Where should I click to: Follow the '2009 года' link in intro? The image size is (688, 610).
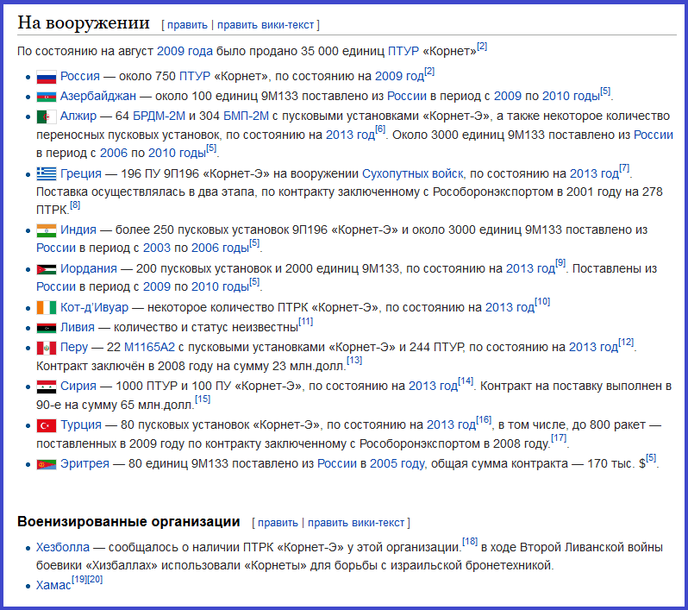click(185, 51)
